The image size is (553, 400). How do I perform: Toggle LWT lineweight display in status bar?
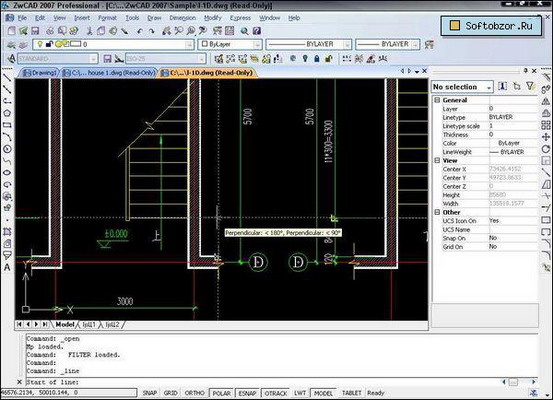(x=300, y=393)
